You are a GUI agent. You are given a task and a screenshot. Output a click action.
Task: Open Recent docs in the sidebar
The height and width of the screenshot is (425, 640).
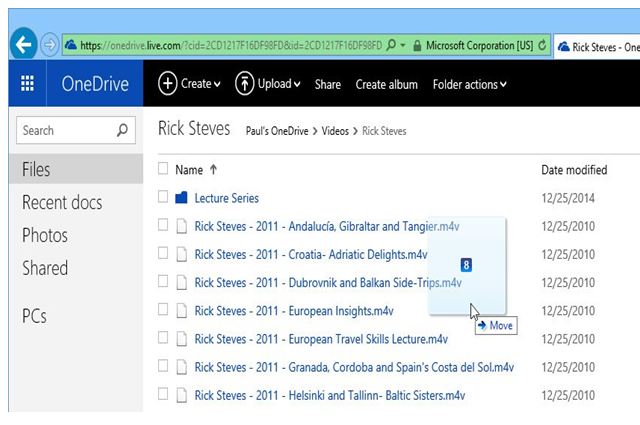coord(62,203)
